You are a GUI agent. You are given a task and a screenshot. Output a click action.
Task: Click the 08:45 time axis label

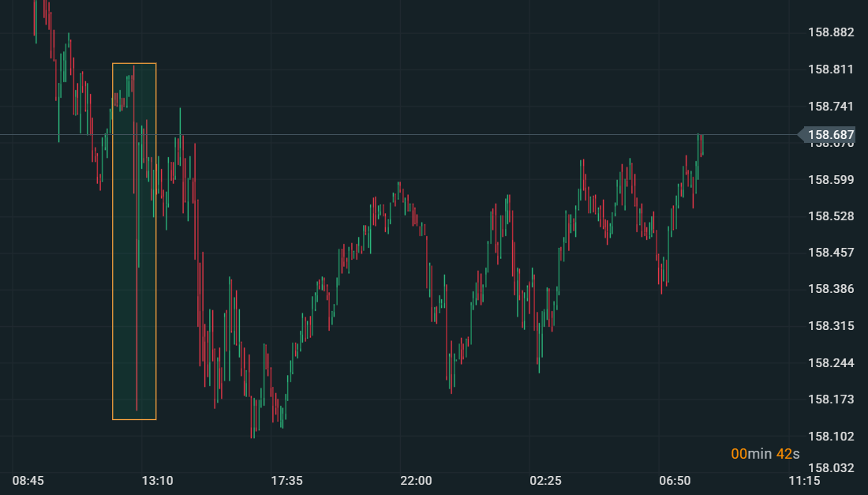(x=28, y=481)
